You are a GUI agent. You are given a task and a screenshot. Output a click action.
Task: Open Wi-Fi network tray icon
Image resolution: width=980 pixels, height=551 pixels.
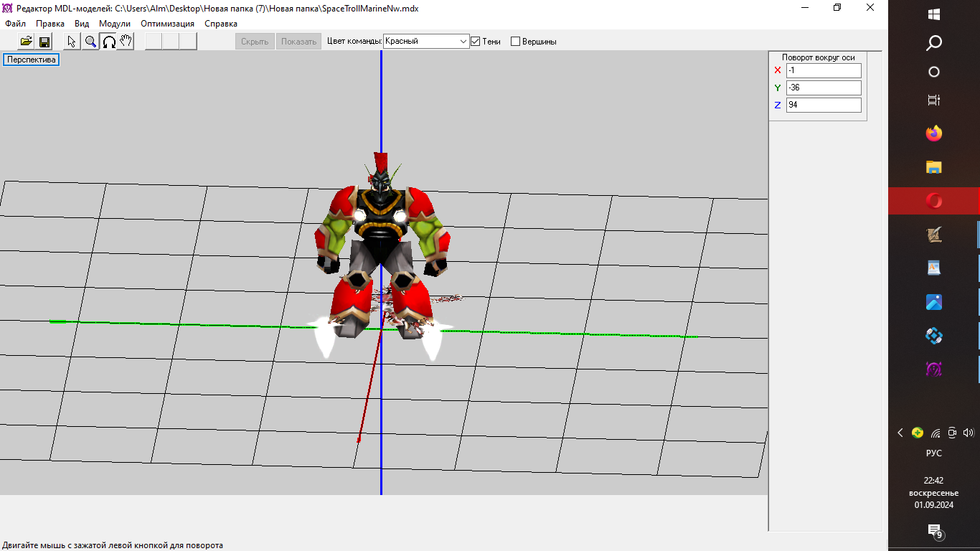pos(936,433)
